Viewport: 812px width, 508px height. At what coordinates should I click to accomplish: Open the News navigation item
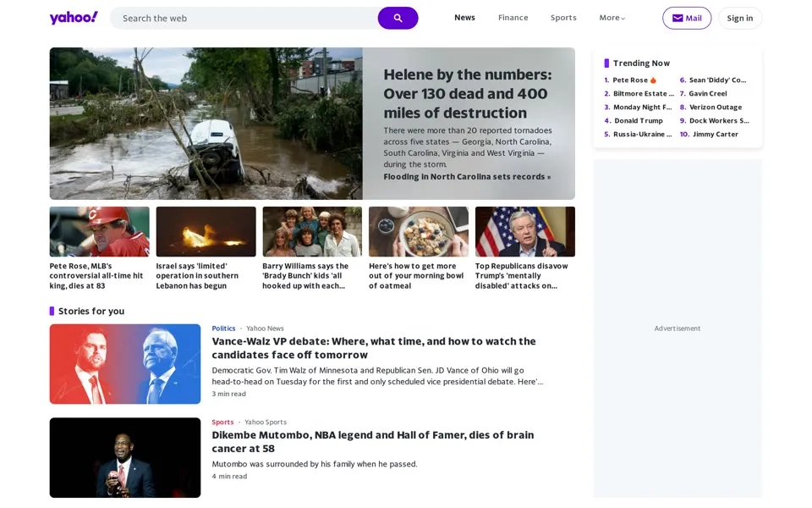[464, 18]
